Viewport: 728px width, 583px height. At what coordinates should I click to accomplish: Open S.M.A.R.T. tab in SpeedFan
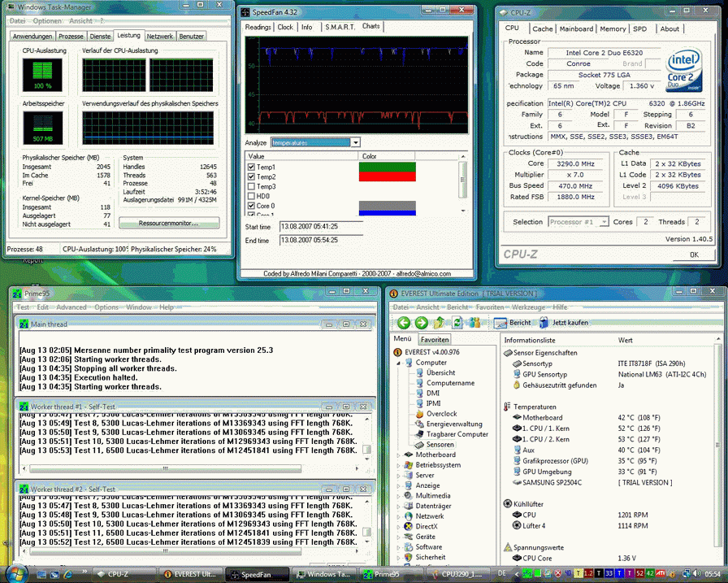pyautogui.click(x=340, y=27)
